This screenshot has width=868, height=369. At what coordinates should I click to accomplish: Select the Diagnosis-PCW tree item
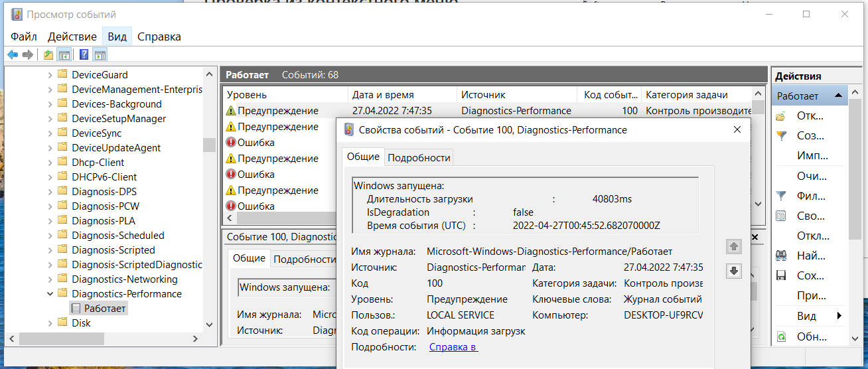[106, 206]
